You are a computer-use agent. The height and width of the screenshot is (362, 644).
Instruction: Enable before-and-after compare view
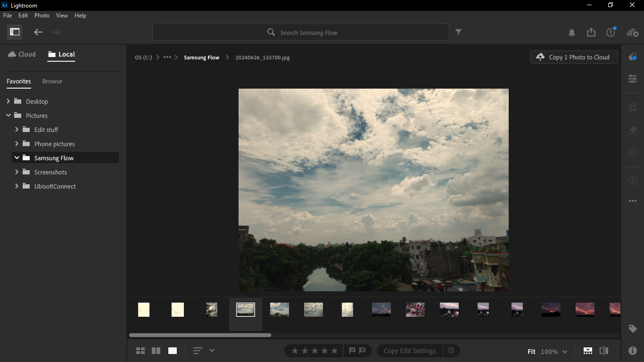(604, 351)
